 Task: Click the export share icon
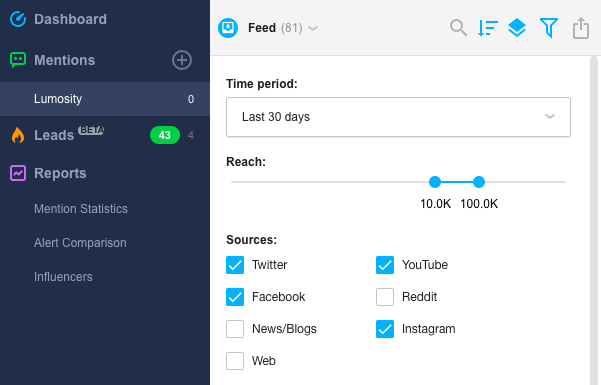coord(581,28)
